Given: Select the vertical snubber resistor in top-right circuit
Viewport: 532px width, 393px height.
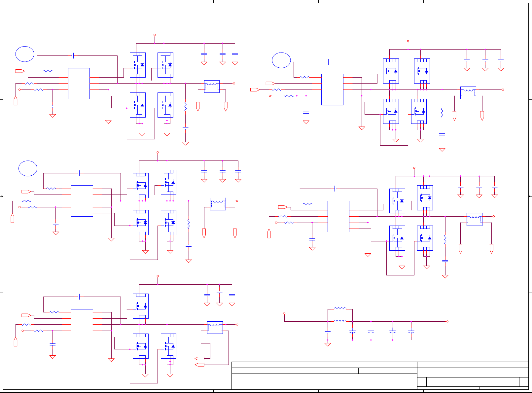Looking at the screenshot, I should click(442, 113).
